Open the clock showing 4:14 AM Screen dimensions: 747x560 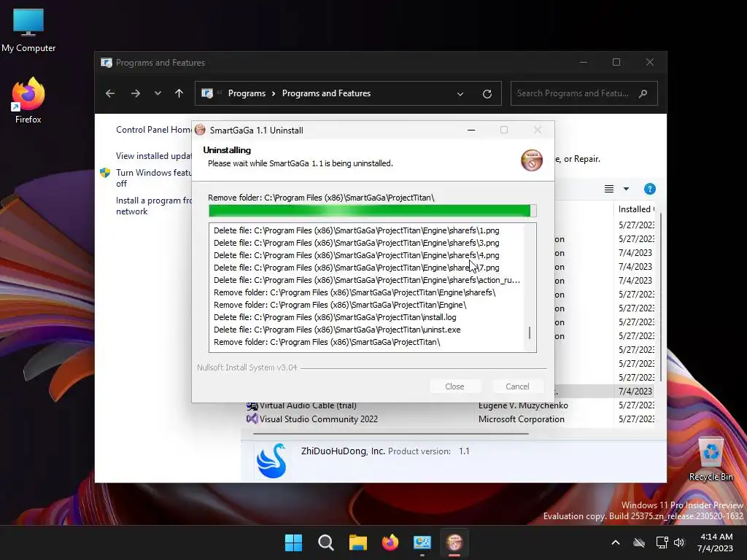(715, 542)
